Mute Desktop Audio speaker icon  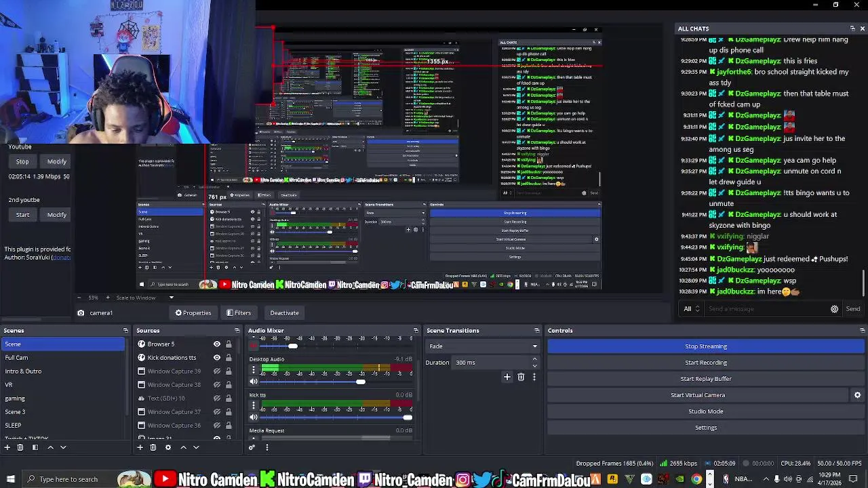(254, 382)
